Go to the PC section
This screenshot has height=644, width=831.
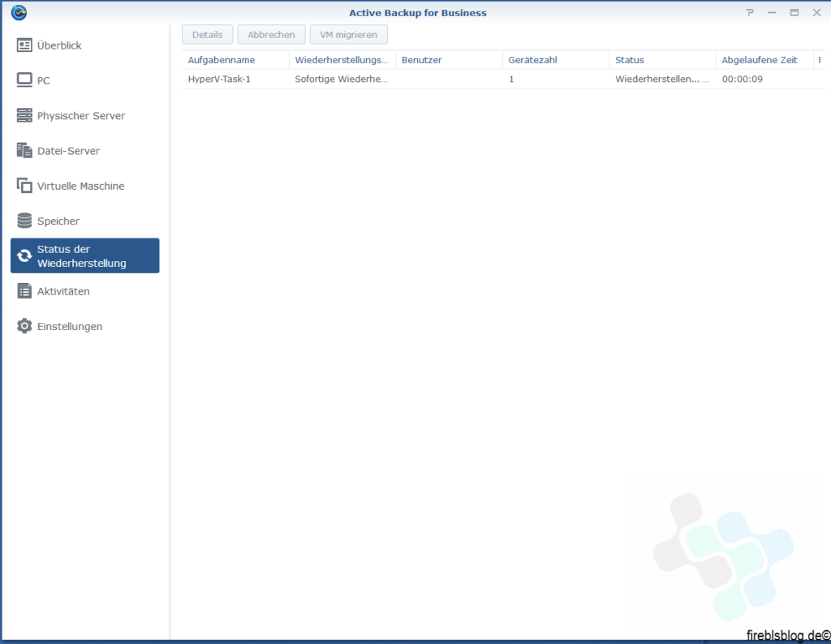[84, 80]
